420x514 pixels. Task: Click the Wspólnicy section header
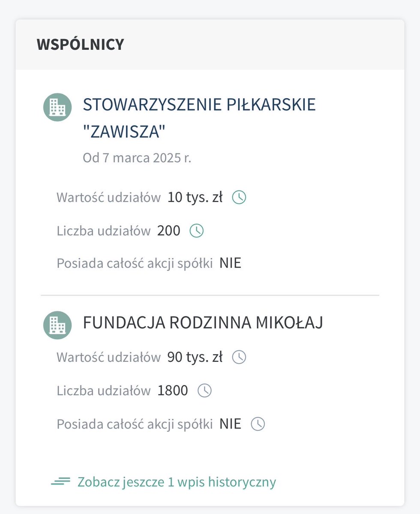coord(80,44)
